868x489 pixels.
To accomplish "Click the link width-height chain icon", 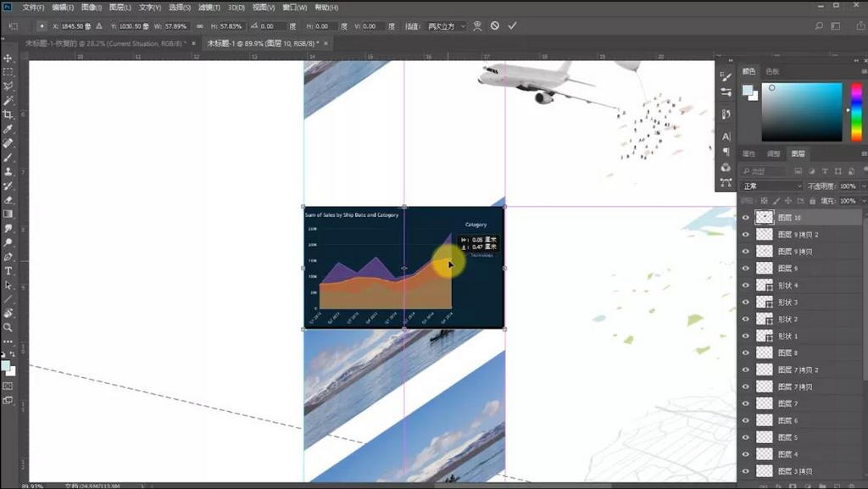I will (199, 26).
